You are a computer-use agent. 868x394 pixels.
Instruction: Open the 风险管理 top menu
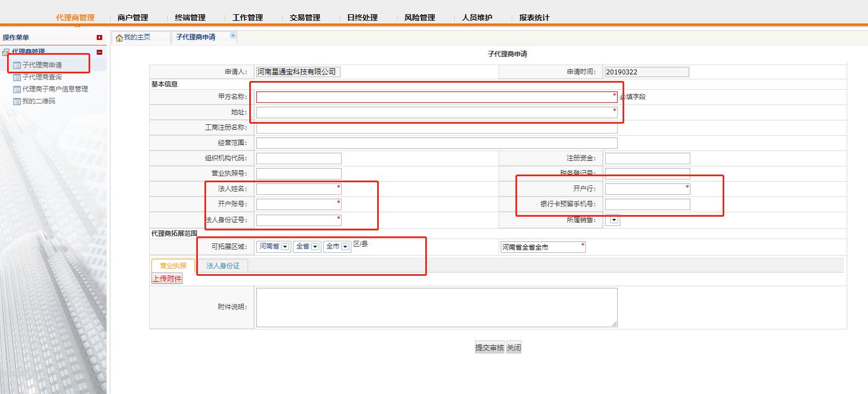420,18
